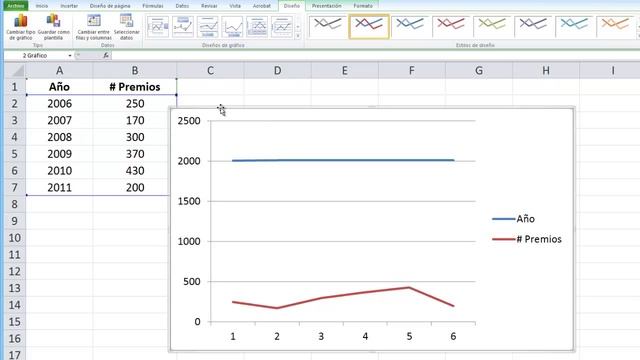
Task: Click the 2500 vertical axis label
Action: point(189,121)
